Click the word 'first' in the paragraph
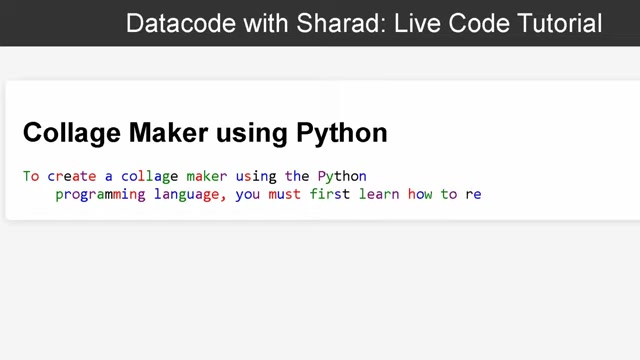This screenshot has width=640, height=360. [x=330, y=194]
